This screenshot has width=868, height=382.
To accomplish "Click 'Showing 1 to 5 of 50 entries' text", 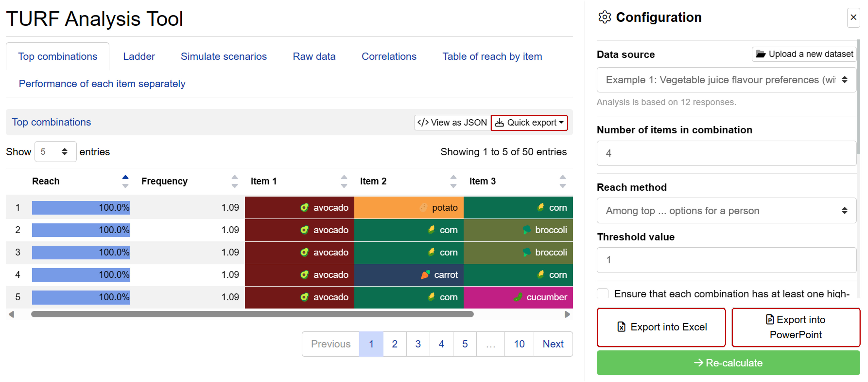I will [x=503, y=152].
